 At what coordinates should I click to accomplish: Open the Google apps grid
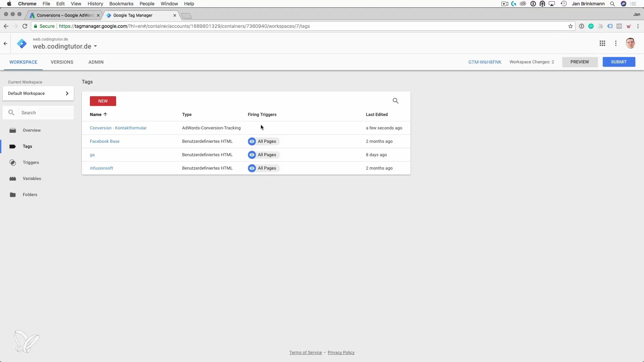pos(602,43)
